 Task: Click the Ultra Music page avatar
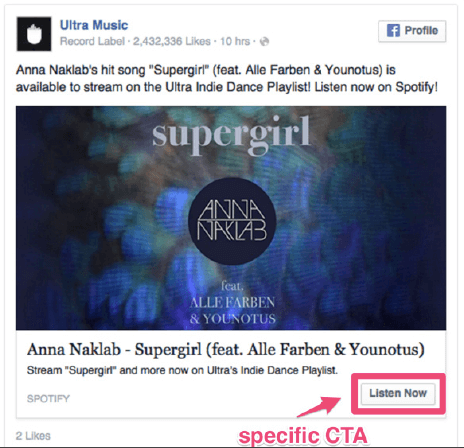(x=34, y=34)
